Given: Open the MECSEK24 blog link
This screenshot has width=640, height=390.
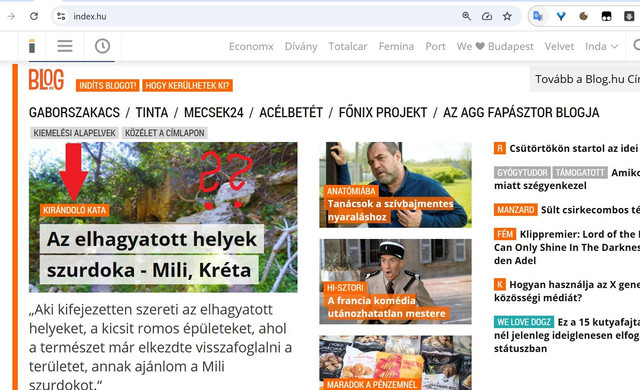Looking at the screenshot, I should coord(213,112).
